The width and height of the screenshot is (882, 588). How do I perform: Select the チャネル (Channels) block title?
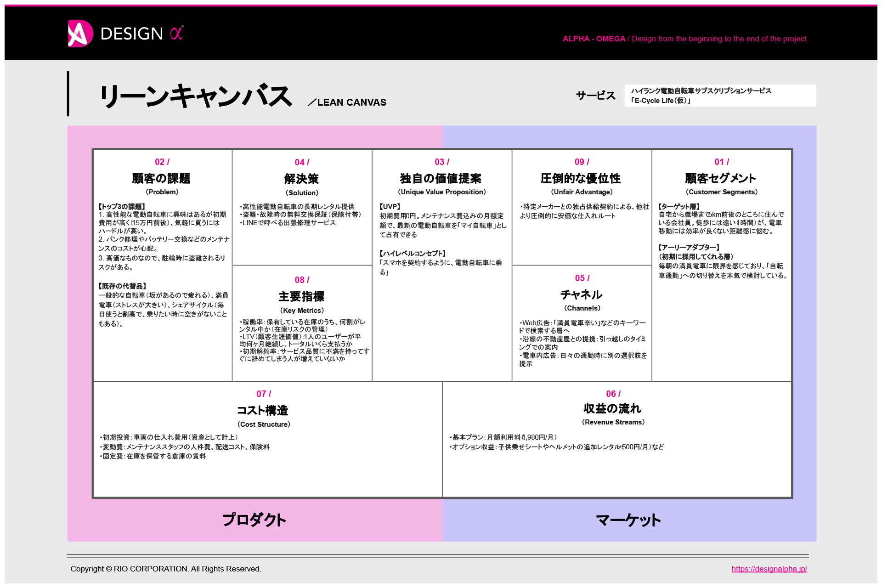tap(582, 294)
